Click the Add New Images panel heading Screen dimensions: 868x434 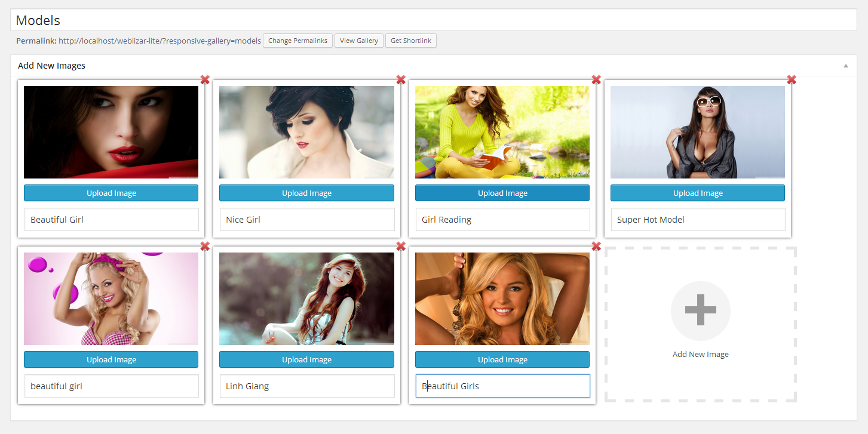point(51,66)
